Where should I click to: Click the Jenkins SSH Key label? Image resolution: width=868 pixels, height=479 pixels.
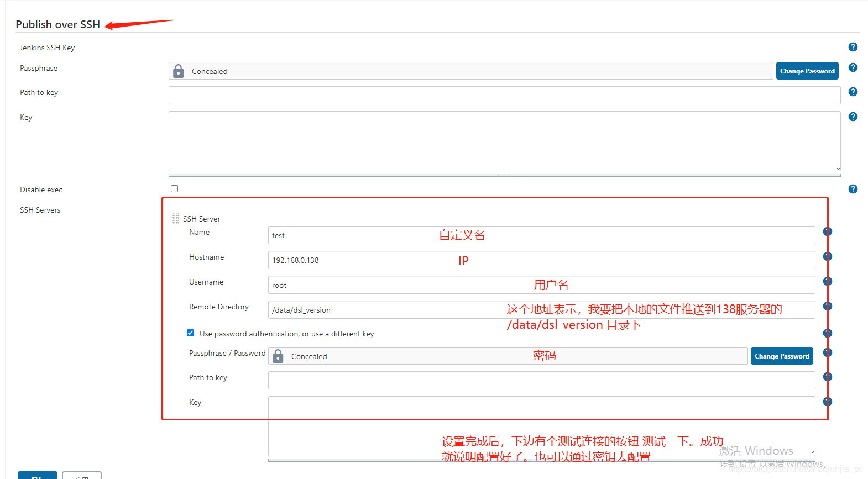(48, 48)
